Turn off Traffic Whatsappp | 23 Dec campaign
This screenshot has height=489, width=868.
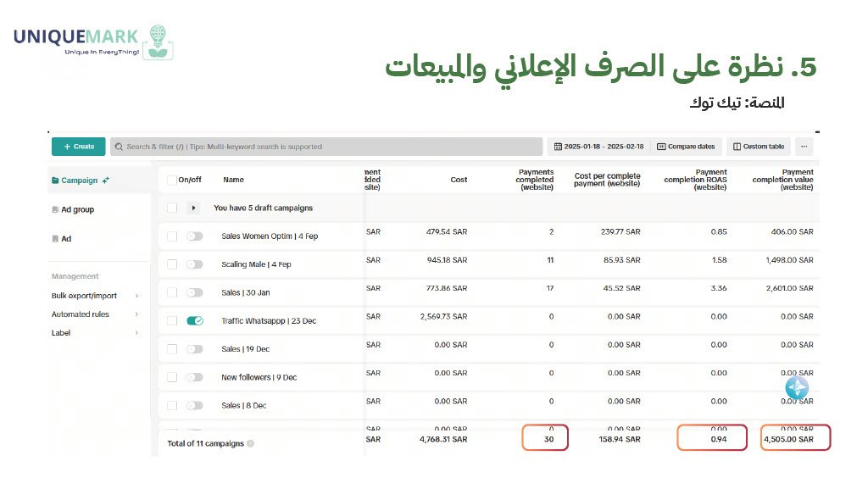tap(195, 321)
